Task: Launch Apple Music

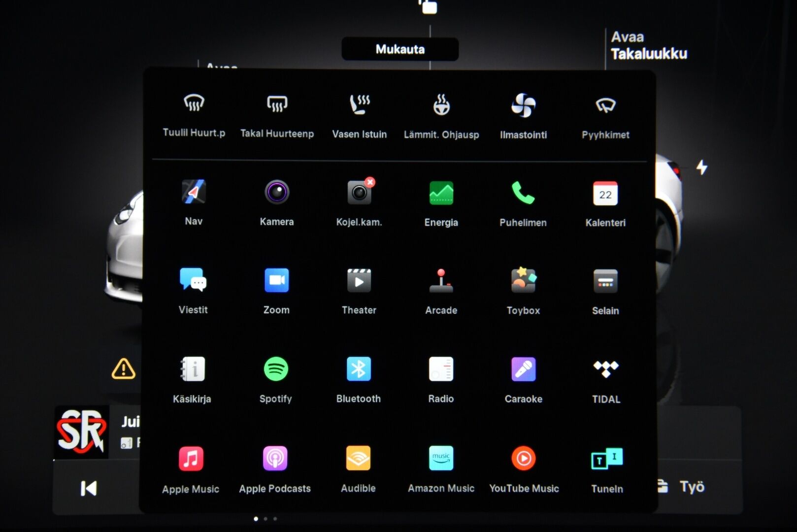Action: point(191,470)
